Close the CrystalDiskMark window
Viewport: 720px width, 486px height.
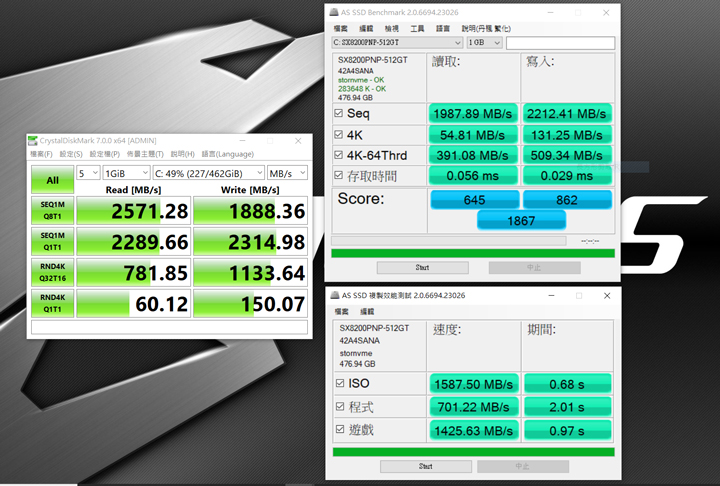tap(298, 141)
